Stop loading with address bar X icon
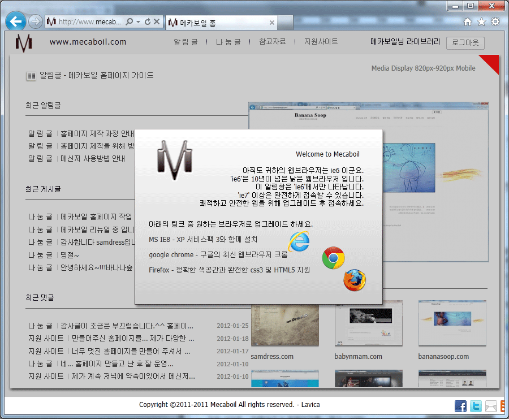 point(157,21)
